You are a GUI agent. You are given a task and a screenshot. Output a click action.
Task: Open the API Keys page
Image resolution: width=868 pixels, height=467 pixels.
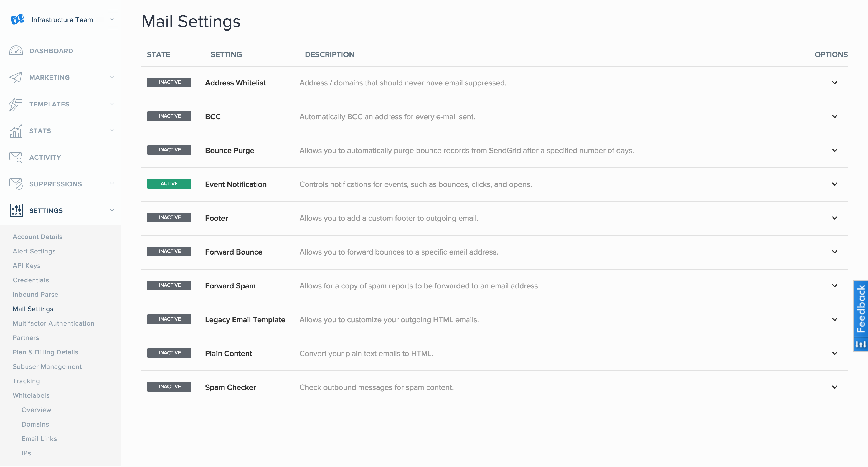[x=26, y=265]
